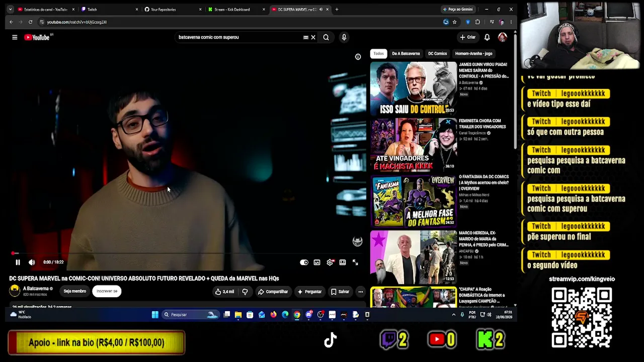Turn on subtitles in the player
The width and height of the screenshot is (644, 362).
click(317, 262)
